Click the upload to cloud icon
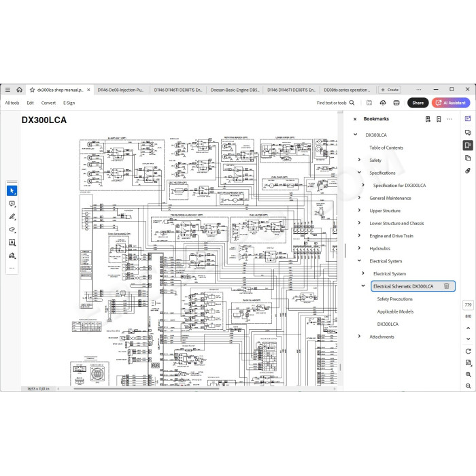Image resolution: width=476 pixels, height=476 pixels. pos(383,103)
